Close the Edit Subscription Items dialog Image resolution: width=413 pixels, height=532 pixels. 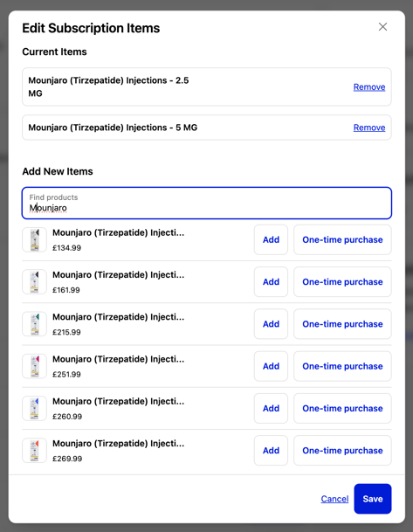(382, 27)
